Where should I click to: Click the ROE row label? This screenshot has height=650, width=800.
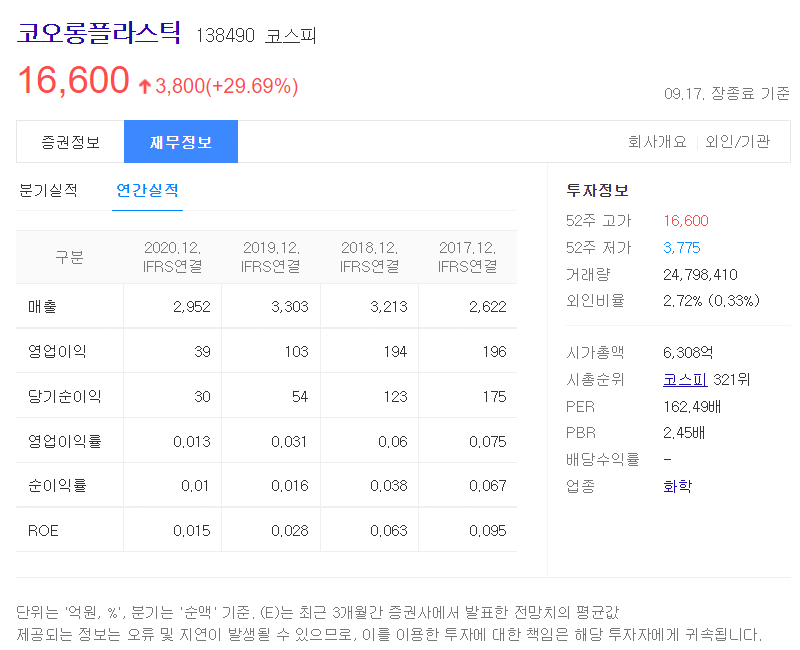(x=43, y=531)
